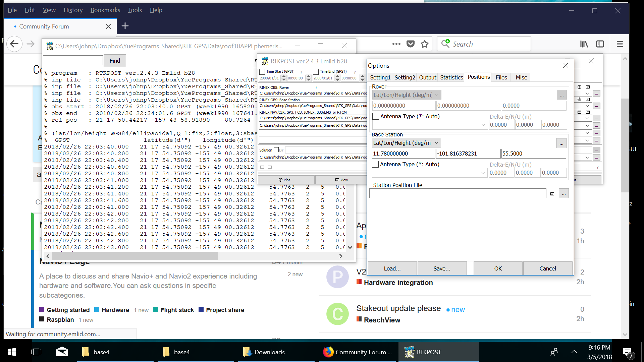644x362 pixels.
Task: Click the base station plot icon in RTKPOST
Action: (579, 100)
